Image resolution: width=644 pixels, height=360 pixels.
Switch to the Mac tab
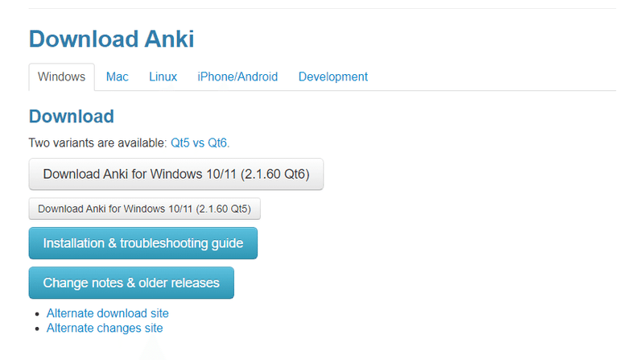[117, 77]
